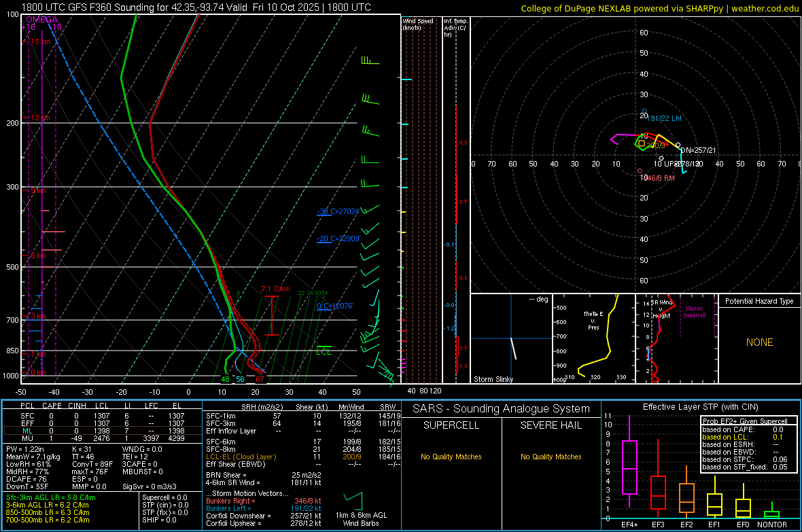
Task: Click the Corfidi Downshear = 257/21 kt line
Action: tap(264, 516)
